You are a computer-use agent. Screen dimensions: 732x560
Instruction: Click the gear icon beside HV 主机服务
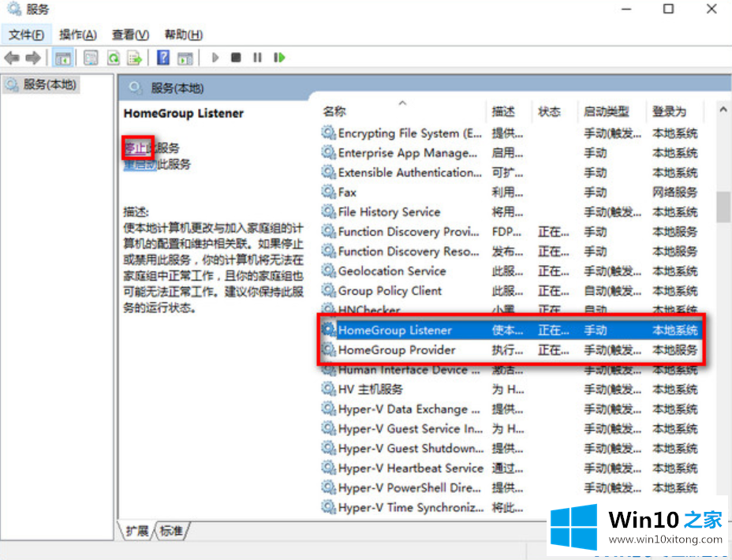point(329,389)
